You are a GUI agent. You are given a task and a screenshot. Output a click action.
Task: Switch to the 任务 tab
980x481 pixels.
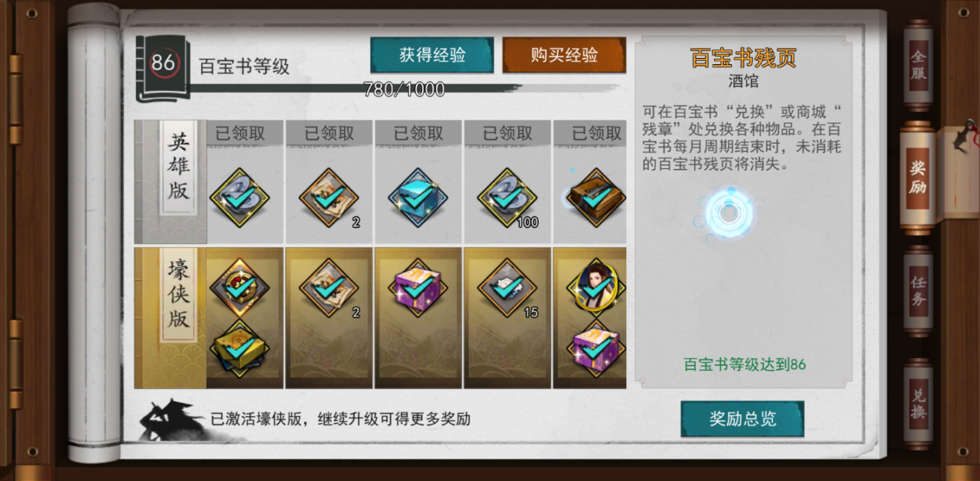coord(918,291)
